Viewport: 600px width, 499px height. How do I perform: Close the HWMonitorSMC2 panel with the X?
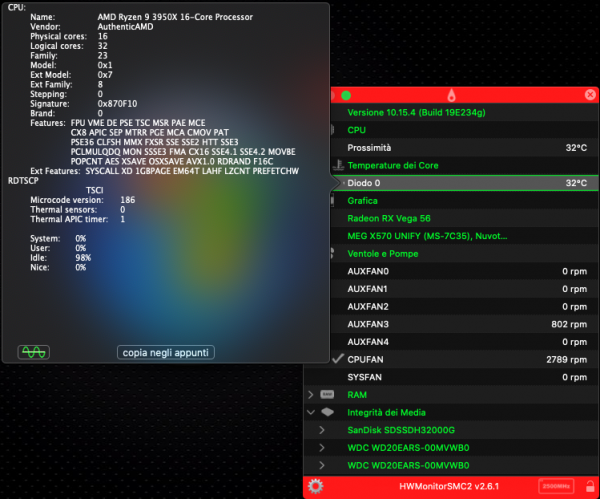pyautogui.click(x=590, y=95)
